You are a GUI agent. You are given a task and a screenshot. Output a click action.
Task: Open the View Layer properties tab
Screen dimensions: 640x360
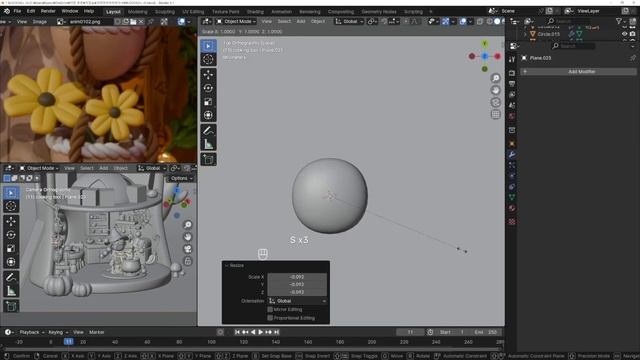512,94
